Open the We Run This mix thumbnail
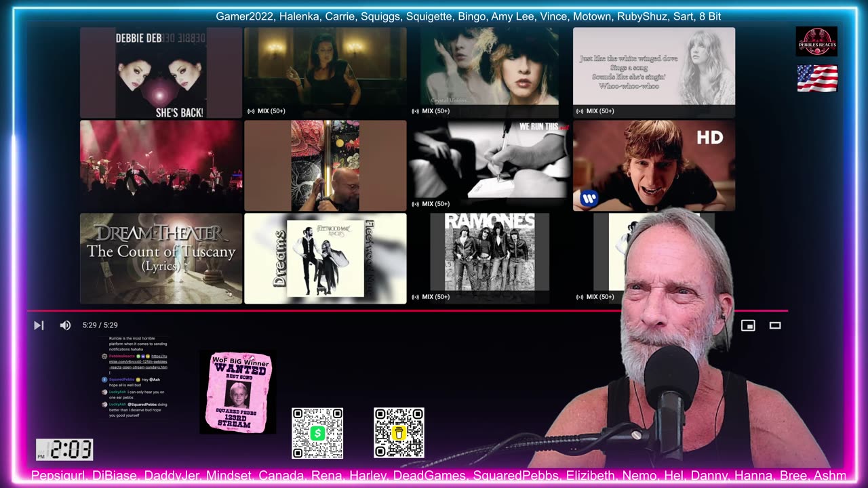Screen dimensions: 868x488 [490, 165]
